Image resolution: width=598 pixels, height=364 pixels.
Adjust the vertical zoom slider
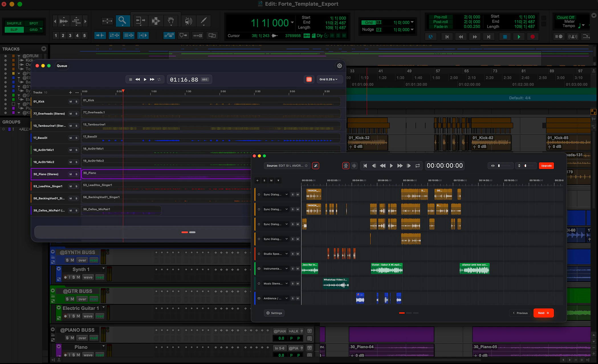529,166
